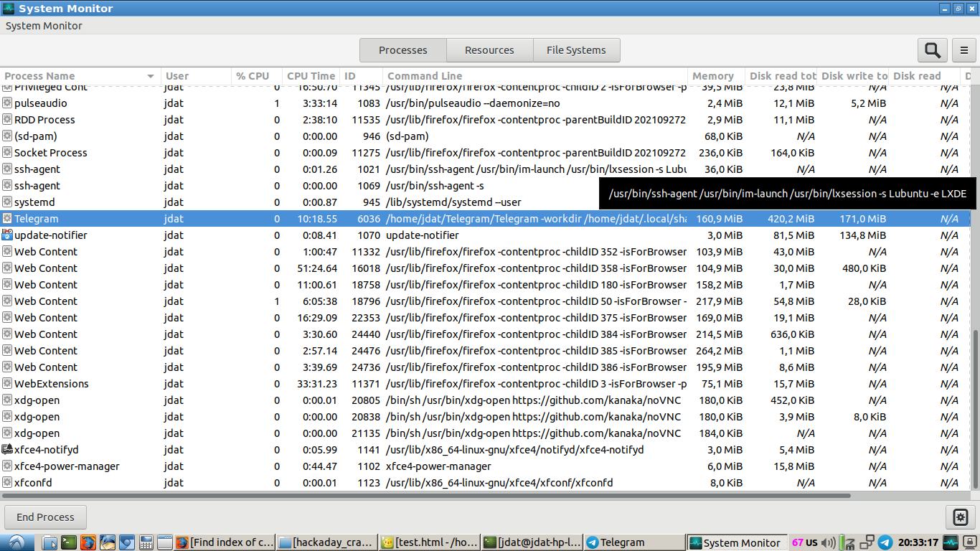Click the logout screen icon in tray
This screenshot has width=980, height=551.
coord(969,542)
